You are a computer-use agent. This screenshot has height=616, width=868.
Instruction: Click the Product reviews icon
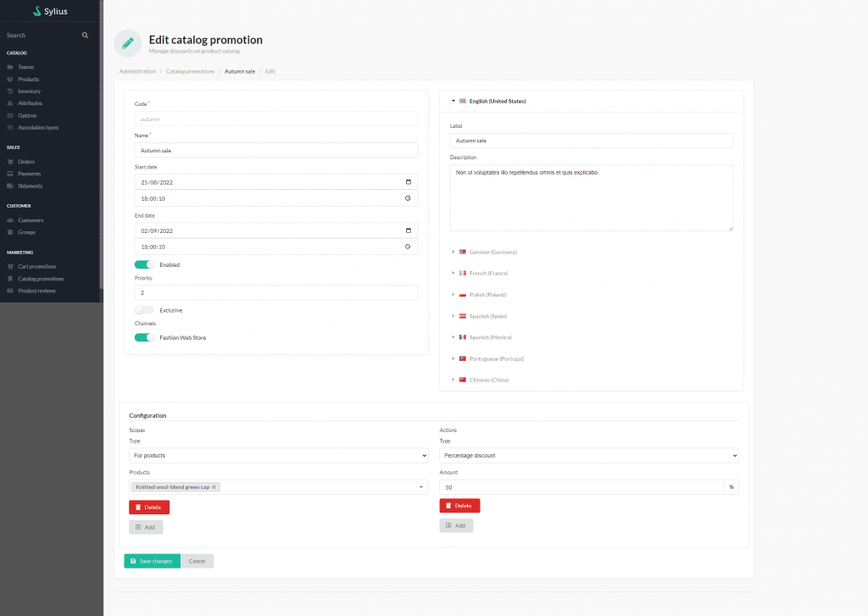10,291
